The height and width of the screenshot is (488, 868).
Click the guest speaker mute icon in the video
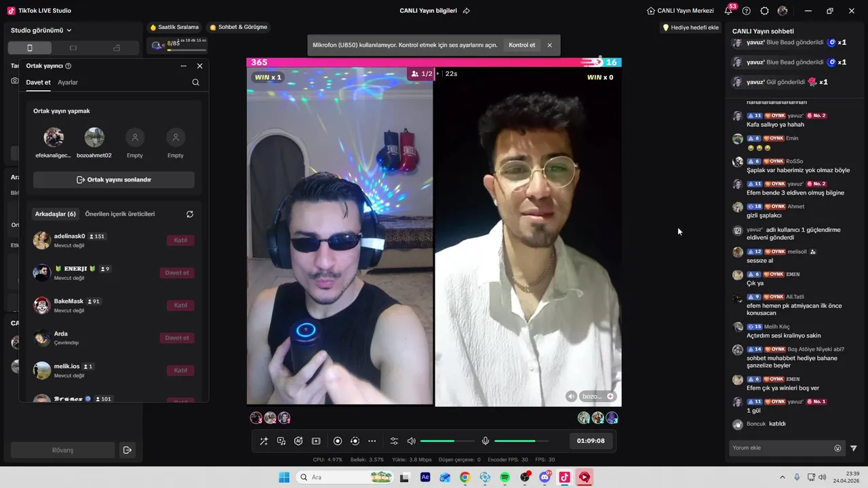point(572,396)
